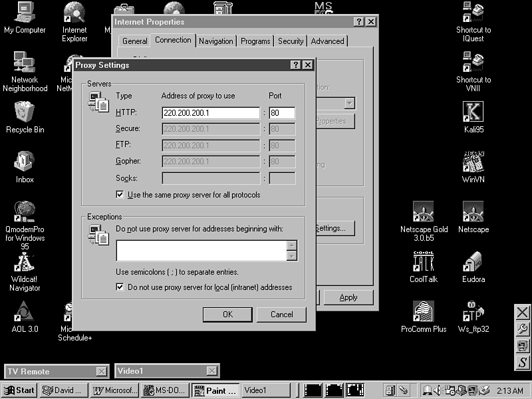Cancel the Proxy Settings dialog
Screen dimensions: 532x399
(281, 315)
